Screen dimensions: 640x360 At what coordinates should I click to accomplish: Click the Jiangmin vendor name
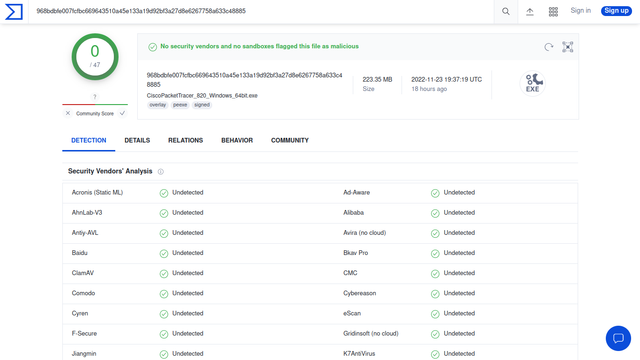click(x=84, y=353)
